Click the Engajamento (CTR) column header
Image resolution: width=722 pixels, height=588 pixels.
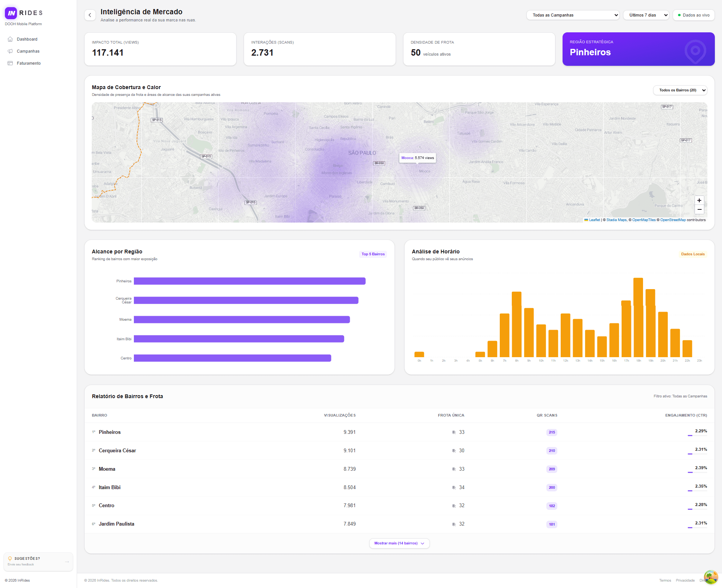686,415
